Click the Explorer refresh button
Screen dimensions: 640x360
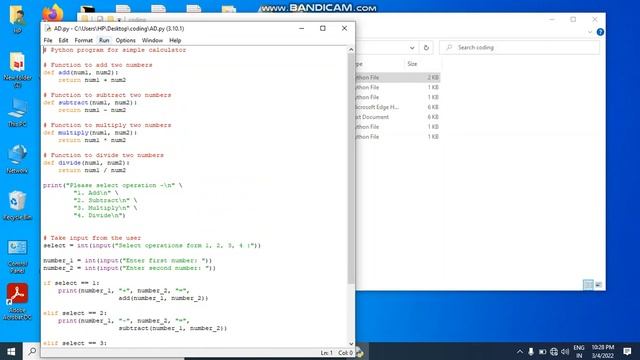(426, 48)
